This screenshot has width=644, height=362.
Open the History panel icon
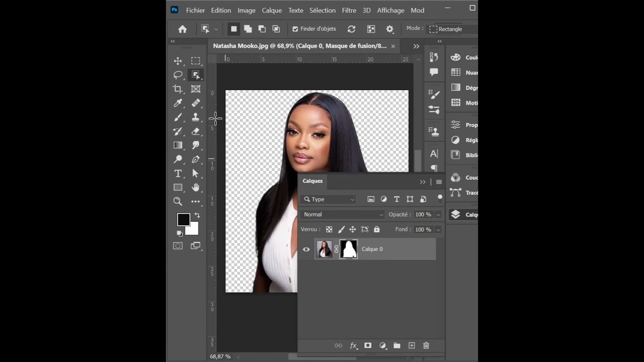434,57
